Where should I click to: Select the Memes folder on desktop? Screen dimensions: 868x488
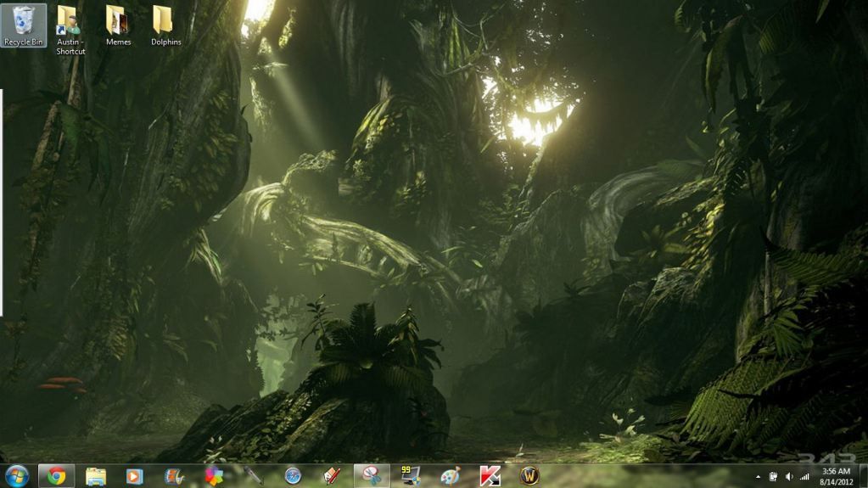pos(118,25)
